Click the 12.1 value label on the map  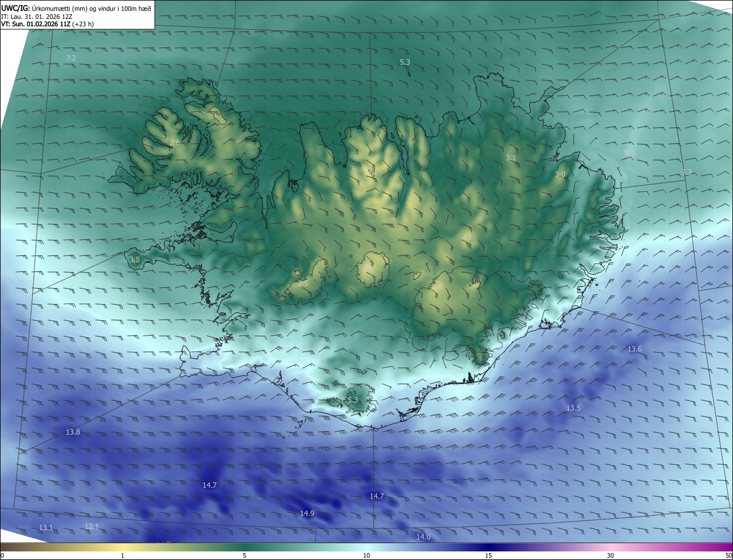click(92, 526)
